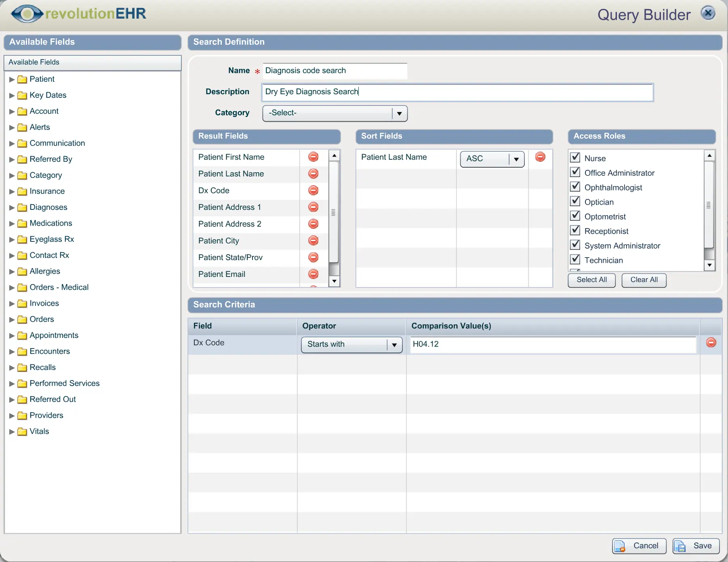Click the revolutionEHR eye logo
728x562 pixels.
pyautogui.click(x=27, y=13)
